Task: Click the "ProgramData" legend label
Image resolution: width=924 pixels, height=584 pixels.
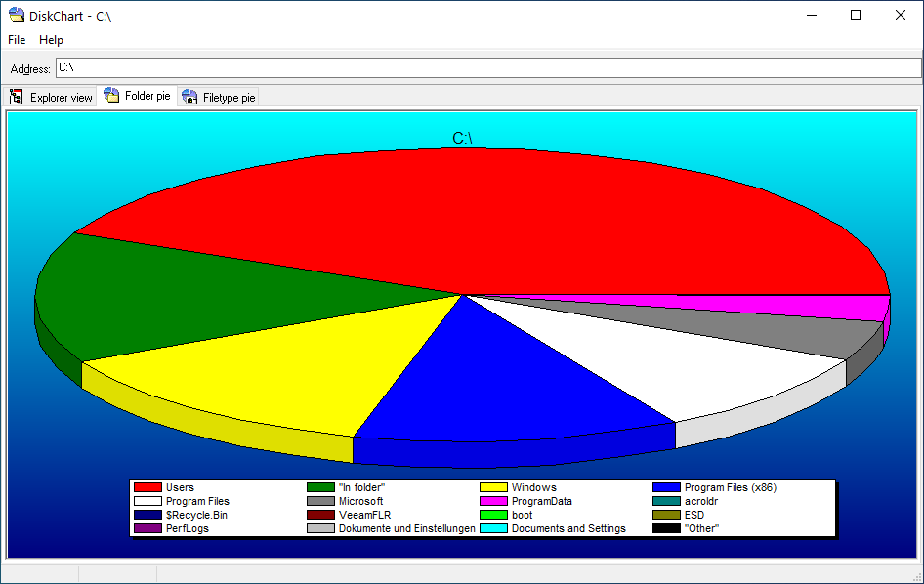Action: click(x=541, y=501)
